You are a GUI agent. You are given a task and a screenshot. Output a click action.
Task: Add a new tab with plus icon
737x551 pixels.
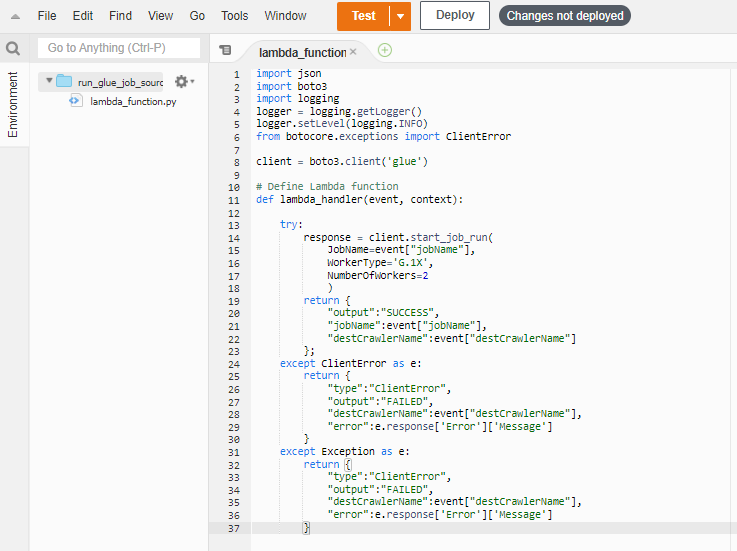pyautogui.click(x=385, y=50)
